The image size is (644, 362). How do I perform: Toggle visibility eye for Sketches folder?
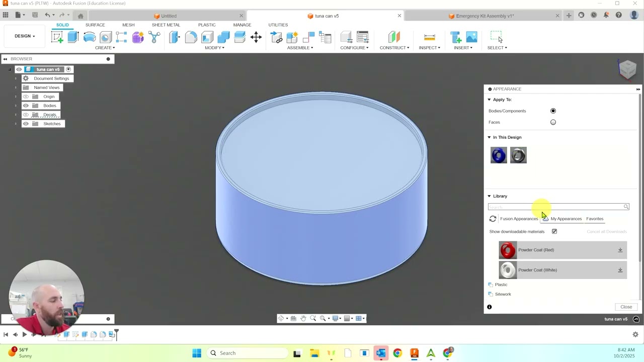click(26, 124)
